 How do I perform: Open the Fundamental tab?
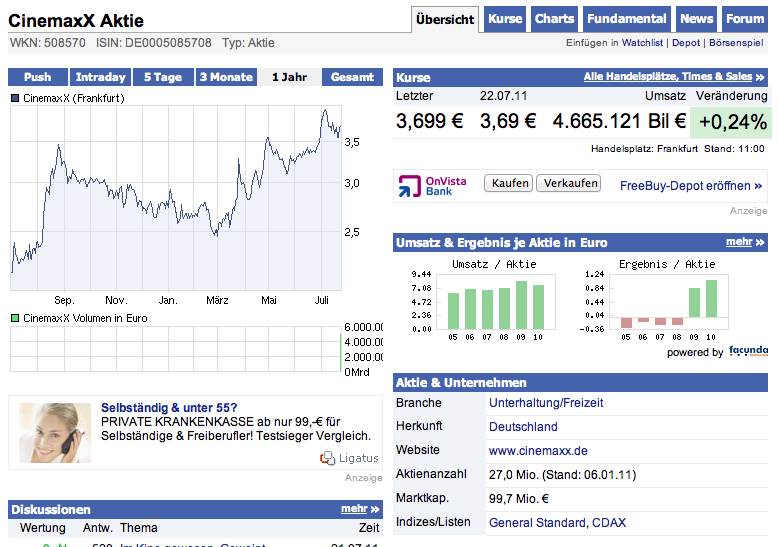click(626, 19)
